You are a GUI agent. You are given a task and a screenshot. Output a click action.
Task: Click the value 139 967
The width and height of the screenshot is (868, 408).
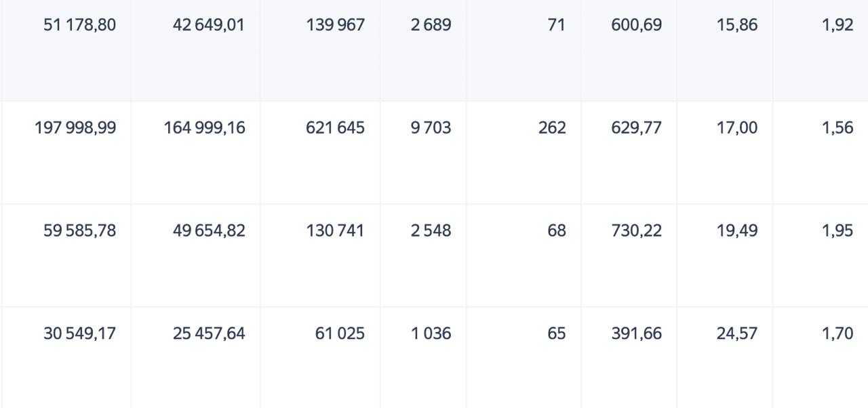335,25
